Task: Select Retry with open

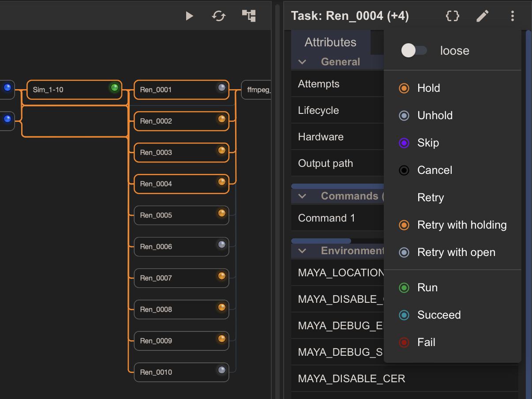Action: (x=453, y=252)
